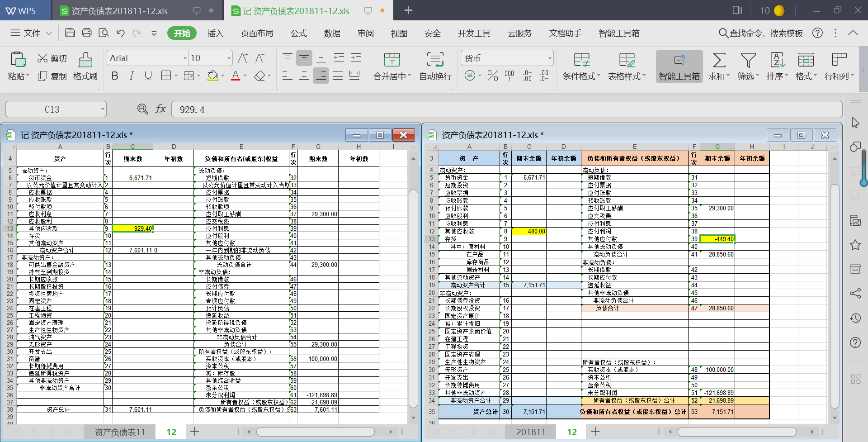Screen dimensions: 868x442
Task: Click the Save icon in quick toolbar
Action: point(70,33)
